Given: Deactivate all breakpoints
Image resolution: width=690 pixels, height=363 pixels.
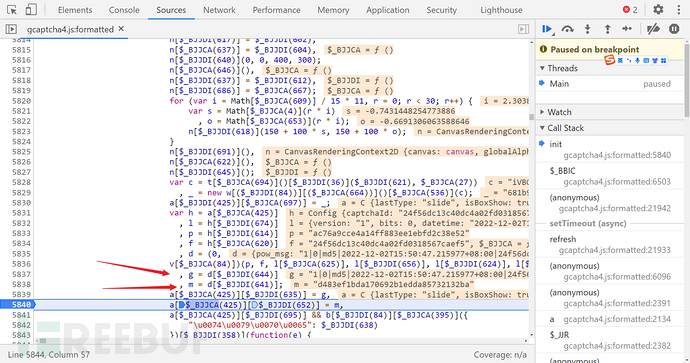Looking at the screenshot, I should point(653,29).
